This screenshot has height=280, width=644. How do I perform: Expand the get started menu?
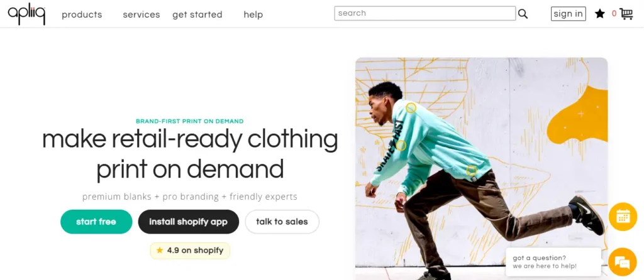coord(197,14)
